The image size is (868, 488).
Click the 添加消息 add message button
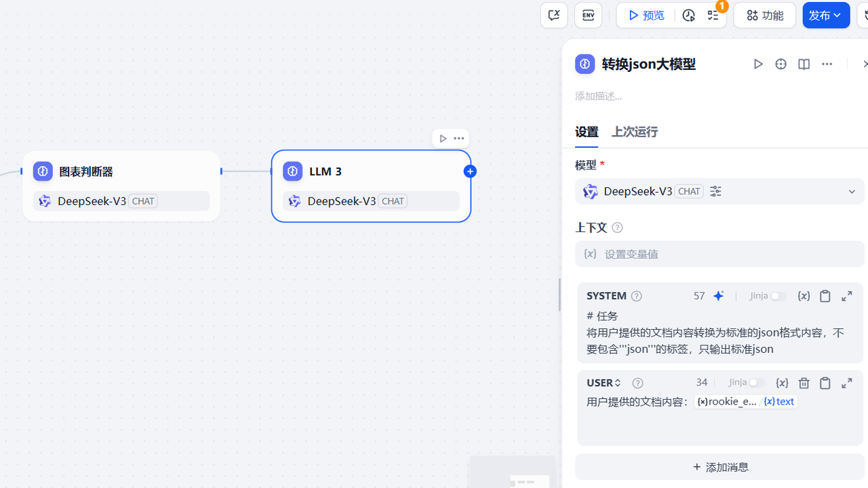(719, 467)
